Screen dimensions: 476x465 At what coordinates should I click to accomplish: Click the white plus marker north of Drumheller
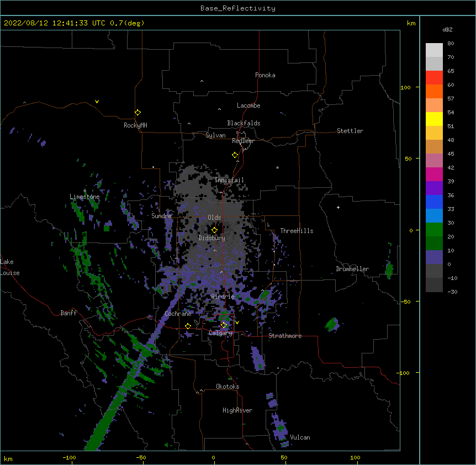coord(338,207)
